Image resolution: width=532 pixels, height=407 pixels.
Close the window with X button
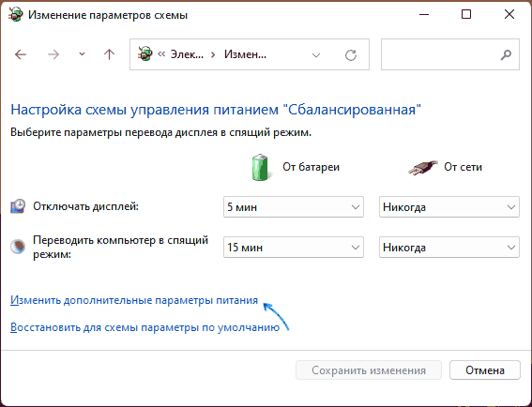coord(509,15)
